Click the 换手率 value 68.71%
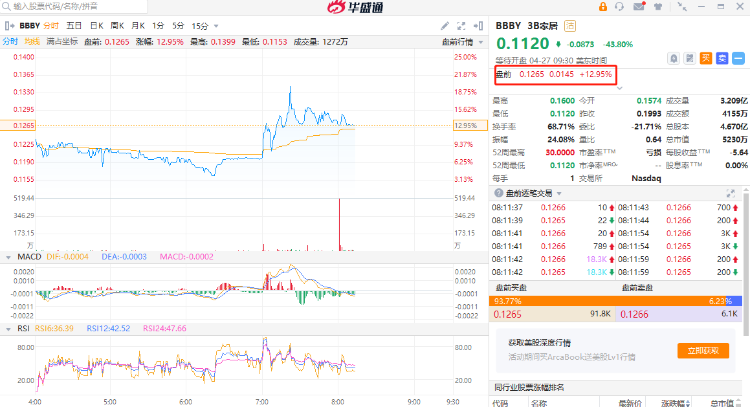This screenshot has width=750, height=407. (561, 126)
